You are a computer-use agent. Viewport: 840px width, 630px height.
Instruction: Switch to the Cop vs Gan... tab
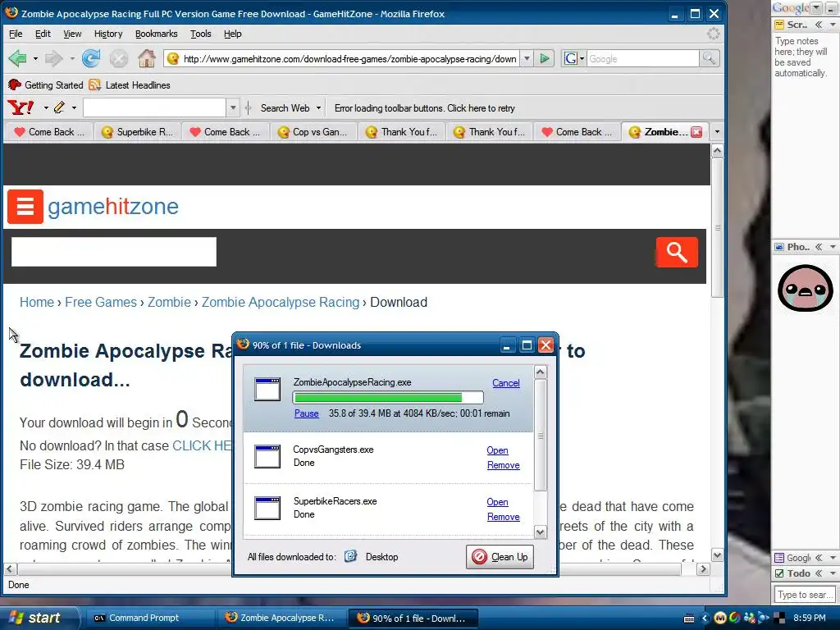(313, 132)
